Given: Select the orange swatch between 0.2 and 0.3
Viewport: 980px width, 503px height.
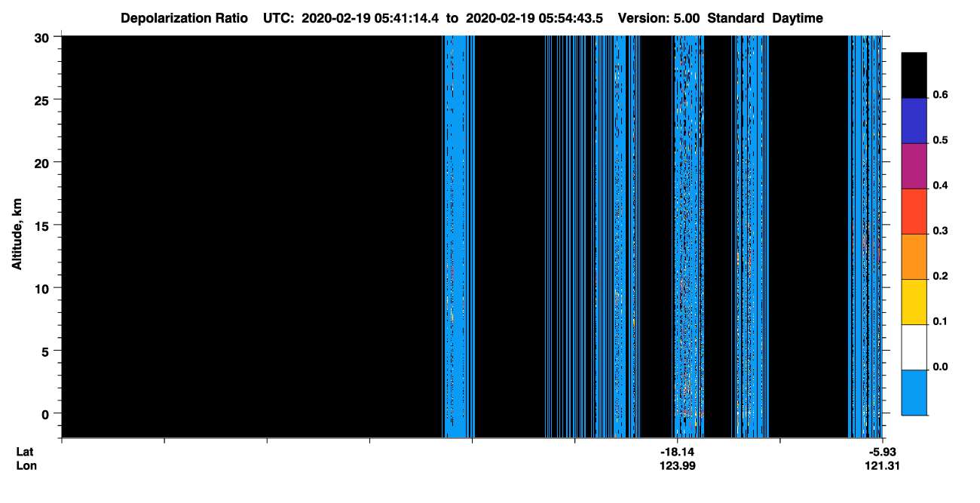Looking at the screenshot, I should 914,256.
